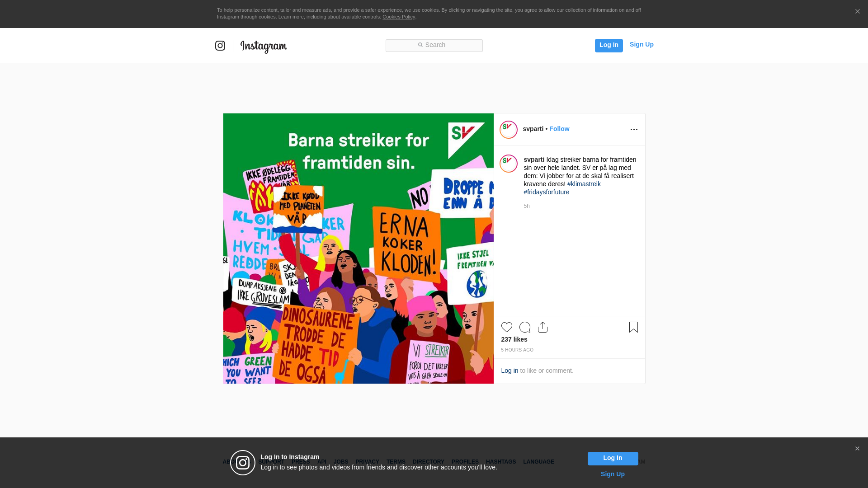868x488 pixels.
Task: Click svparti avatar next to caption
Action: click(509, 164)
